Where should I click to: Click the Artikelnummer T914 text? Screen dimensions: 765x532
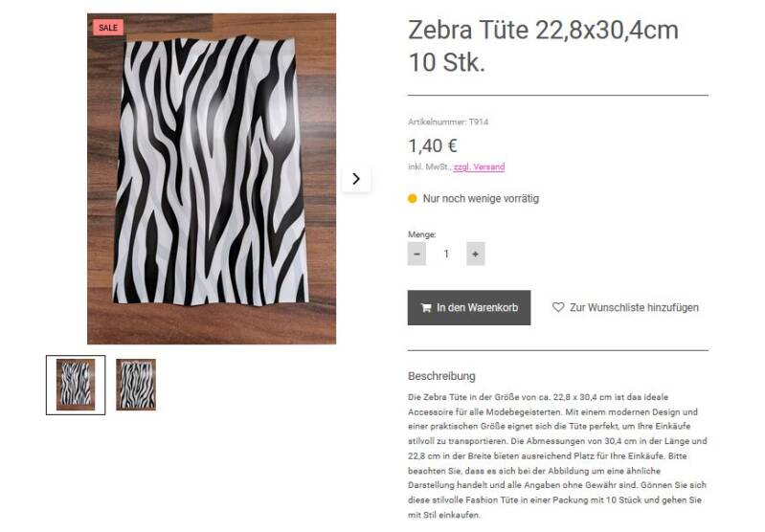448,122
